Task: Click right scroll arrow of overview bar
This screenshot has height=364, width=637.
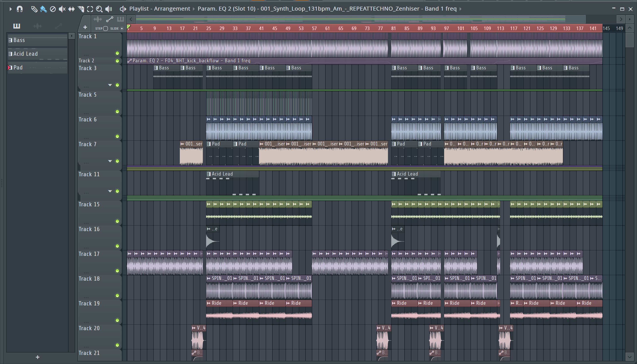Action: click(621, 19)
